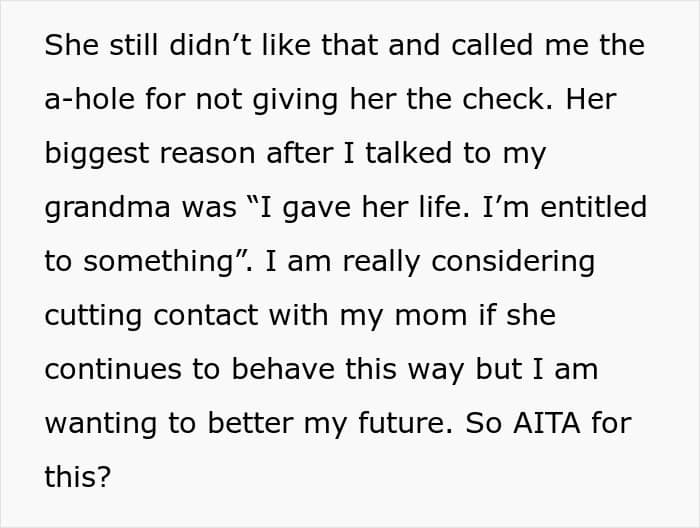Click the word "cutting" in sixth line
The image size is (700, 528).
pyautogui.click(x=93, y=316)
